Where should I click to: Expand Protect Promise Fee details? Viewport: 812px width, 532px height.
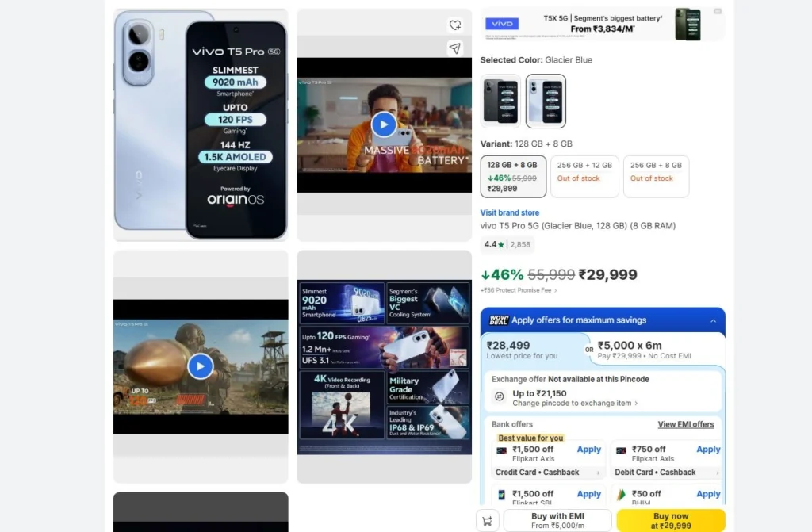[519, 290]
